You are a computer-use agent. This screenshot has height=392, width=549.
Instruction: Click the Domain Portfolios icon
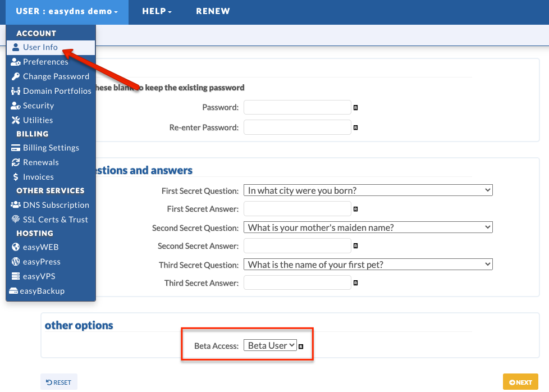pos(15,91)
